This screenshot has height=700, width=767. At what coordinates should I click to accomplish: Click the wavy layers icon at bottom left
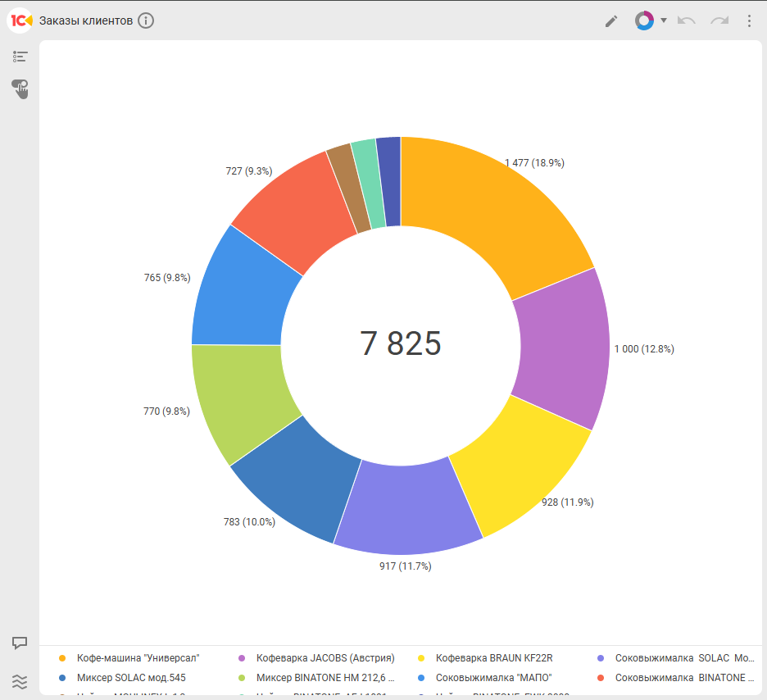[x=20, y=680]
